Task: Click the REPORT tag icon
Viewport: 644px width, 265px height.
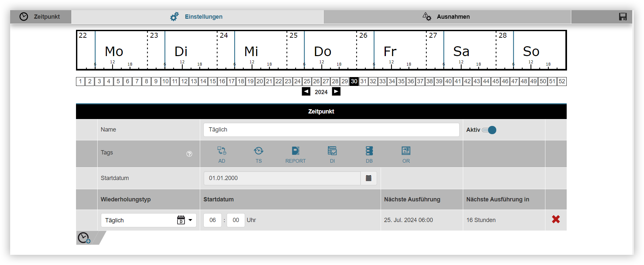Action: pyautogui.click(x=295, y=151)
